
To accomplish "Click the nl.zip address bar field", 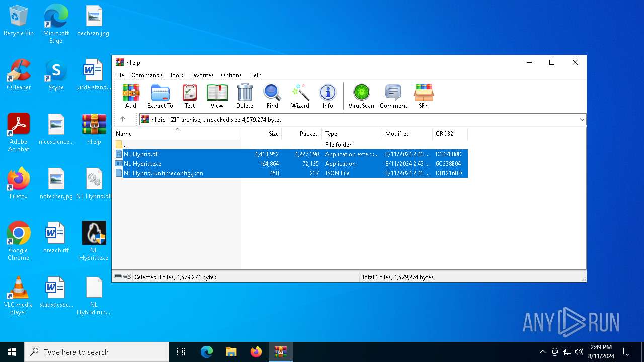I will pos(362,119).
